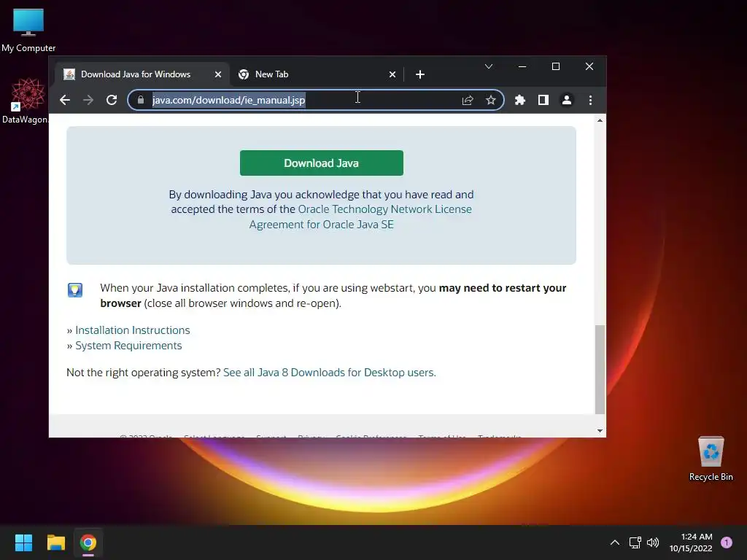The width and height of the screenshot is (747, 560).
Task: Open See all Java 8 Downloads link
Action: coord(329,373)
